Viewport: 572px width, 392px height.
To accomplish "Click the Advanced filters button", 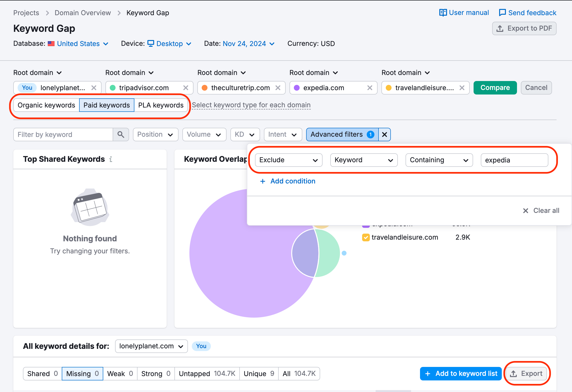I will (x=342, y=135).
